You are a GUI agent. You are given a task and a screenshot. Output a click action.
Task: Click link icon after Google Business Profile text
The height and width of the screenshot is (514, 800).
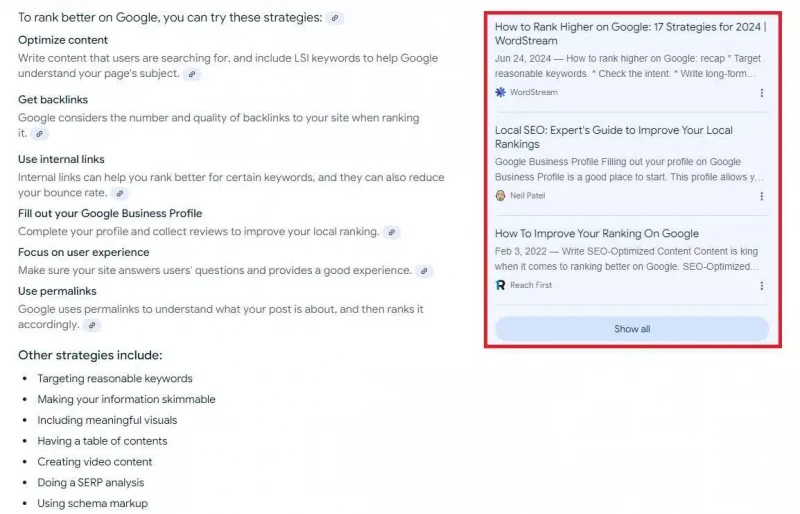[392, 232]
